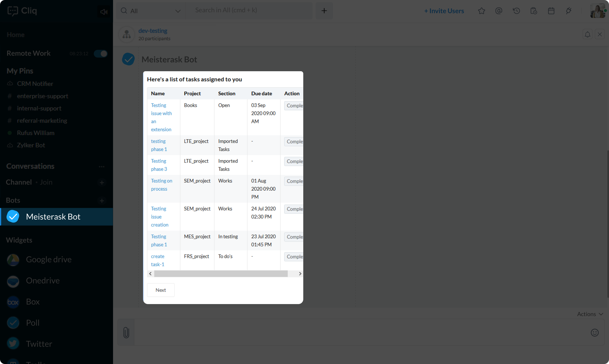The height and width of the screenshot is (364, 609).
Task: Click the dev-testing channel name
Action: (153, 31)
